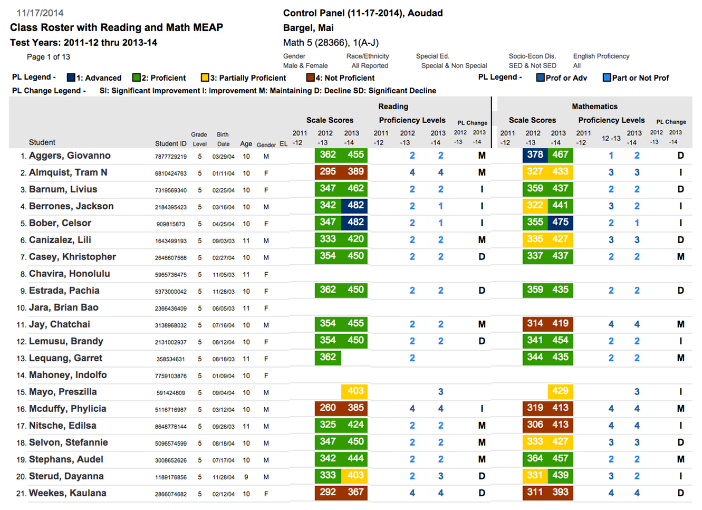The height and width of the screenshot is (510, 702).
Task: Click Reading Scale Scores header
Action: [330, 120]
